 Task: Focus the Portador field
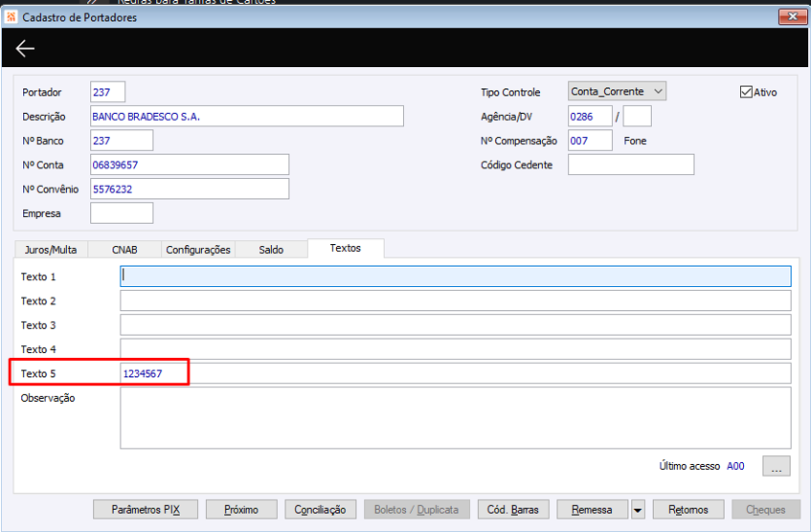tap(107, 92)
